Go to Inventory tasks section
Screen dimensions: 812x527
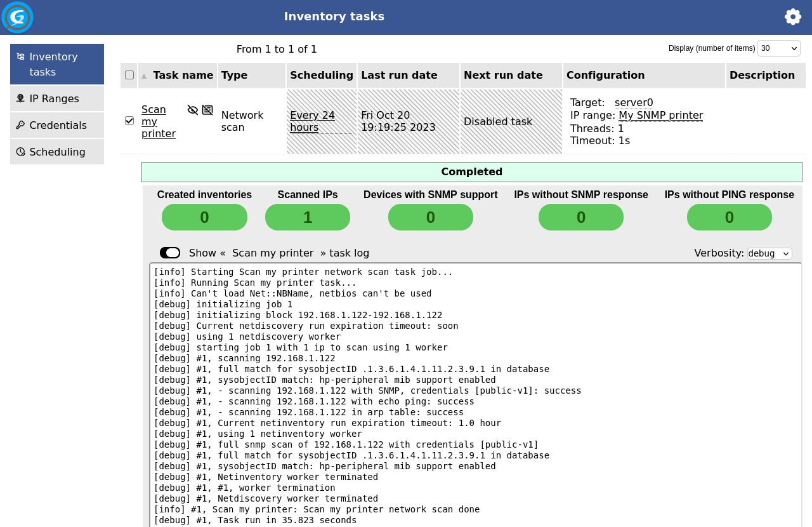point(57,64)
